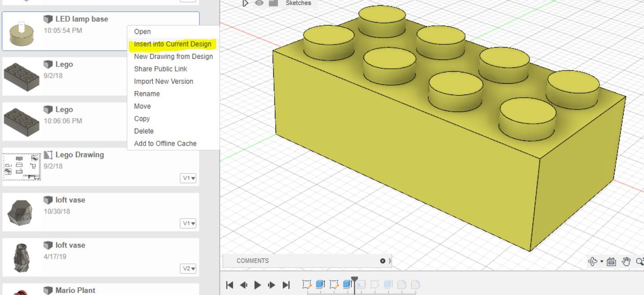This screenshot has width=644, height=295.
Task: Click the design cube icon beside Lego 10:06:06 PM
Action: [48, 109]
